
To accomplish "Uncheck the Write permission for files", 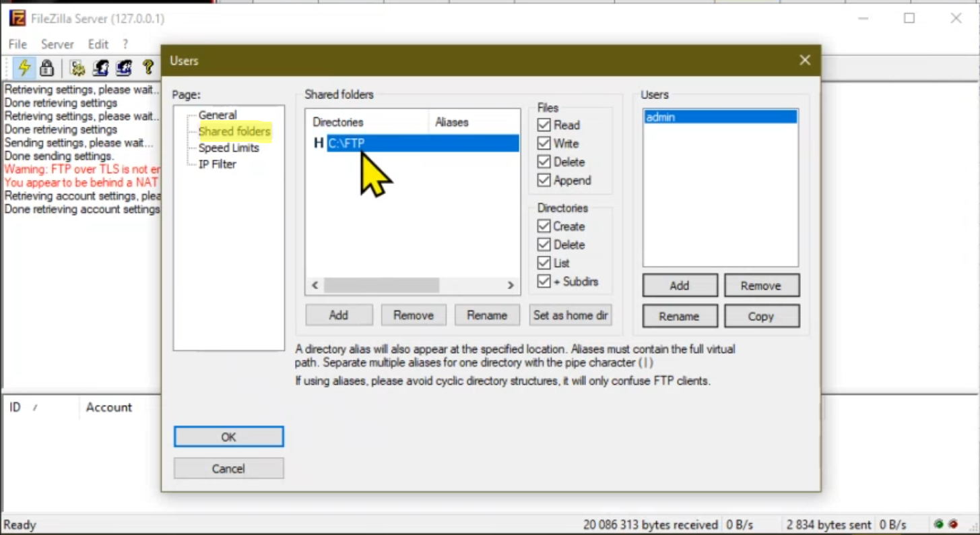I will tap(544, 143).
